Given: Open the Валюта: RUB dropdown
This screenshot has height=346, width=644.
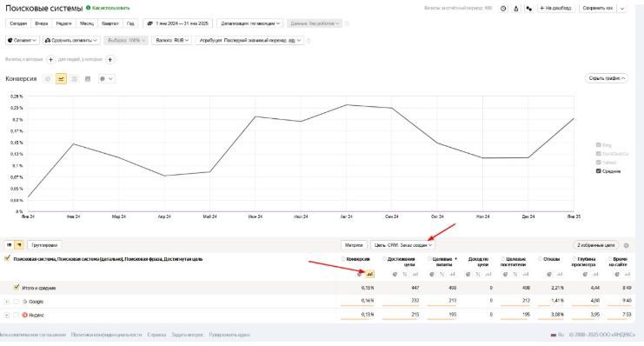Looking at the screenshot, I should click(x=172, y=40).
